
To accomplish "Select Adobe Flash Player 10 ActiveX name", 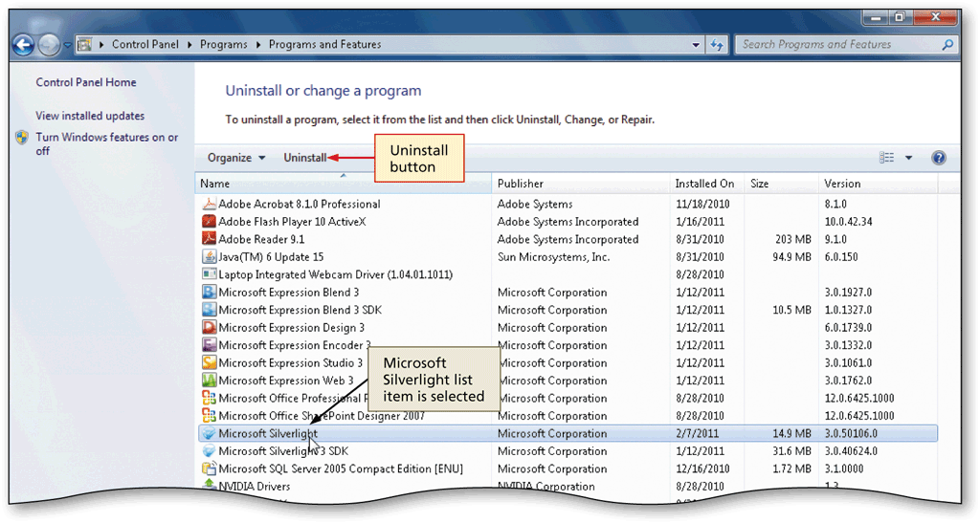I will pyautogui.click(x=292, y=222).
